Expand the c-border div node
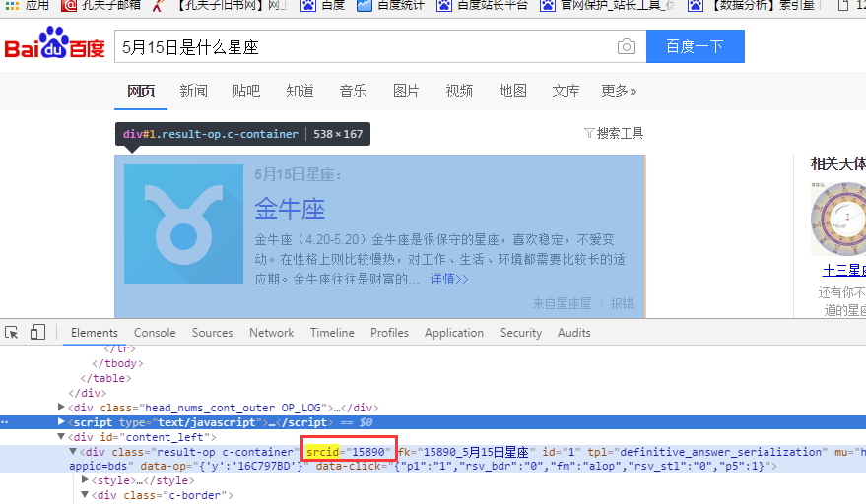866x504 pixels. coord(85,495)
